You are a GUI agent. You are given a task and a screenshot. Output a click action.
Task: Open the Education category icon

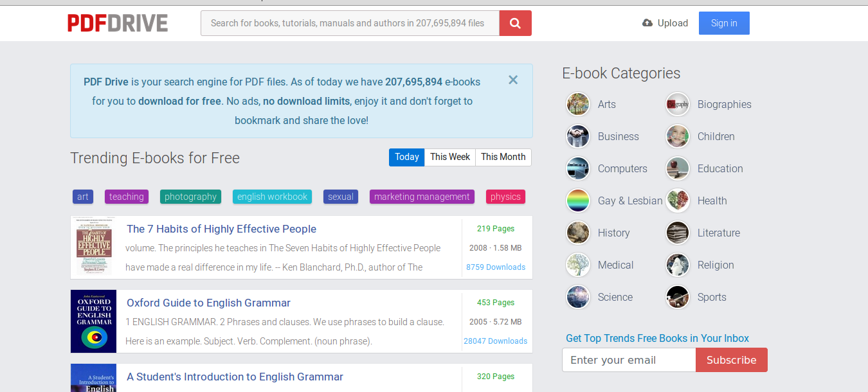(x=678, y=168)
